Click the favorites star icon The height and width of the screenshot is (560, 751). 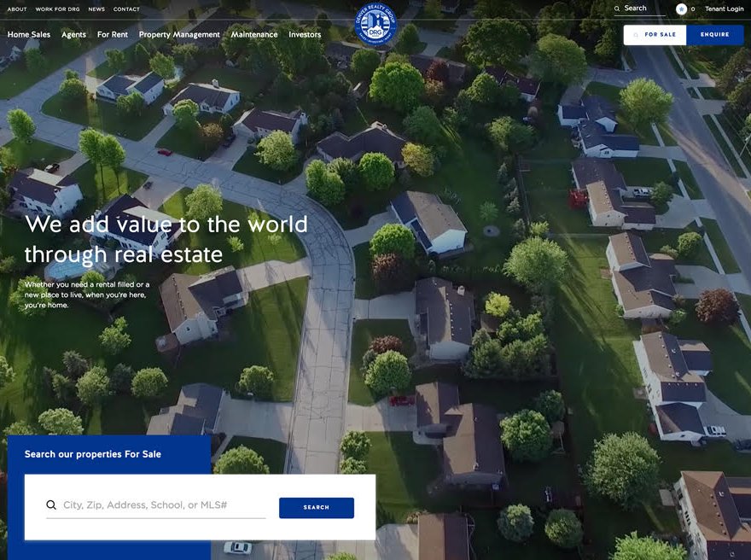tap(681, 9)
